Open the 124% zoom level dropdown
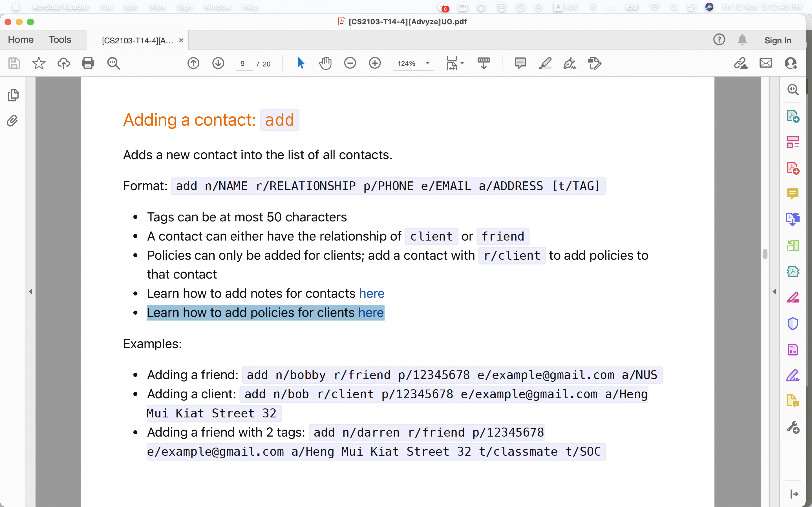The height and width of the screenshot is (507, 812). pos(427,63)
